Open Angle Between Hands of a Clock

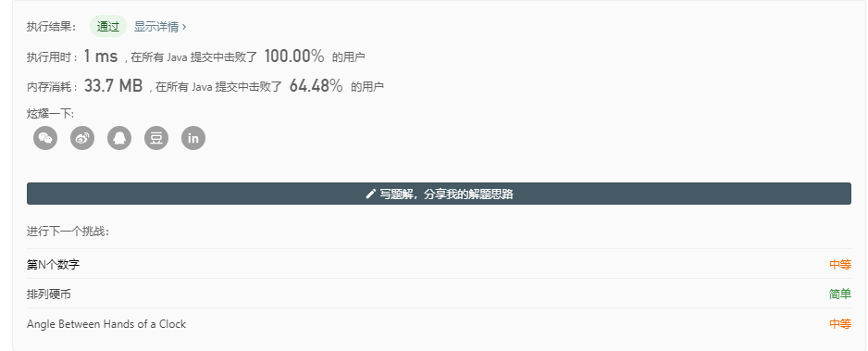[106, 324]
